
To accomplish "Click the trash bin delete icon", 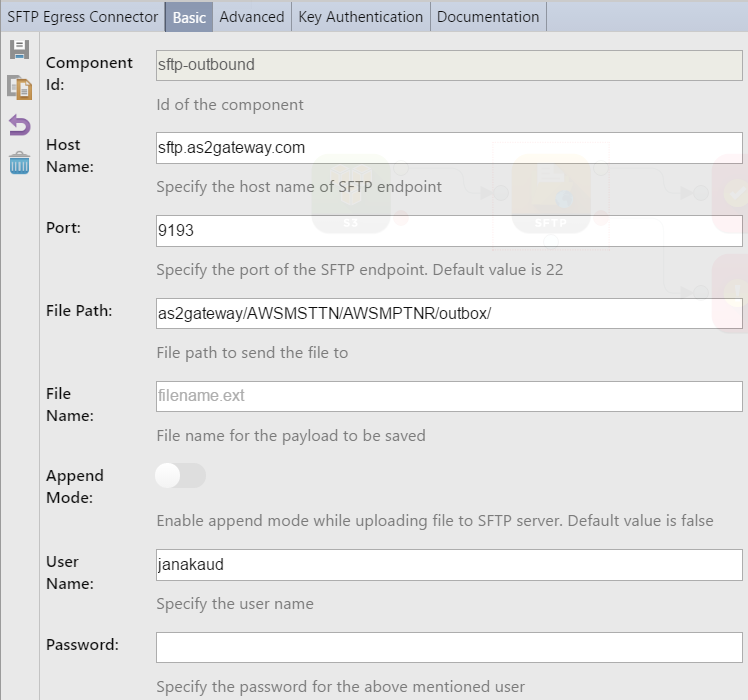I will coord(20,163).
